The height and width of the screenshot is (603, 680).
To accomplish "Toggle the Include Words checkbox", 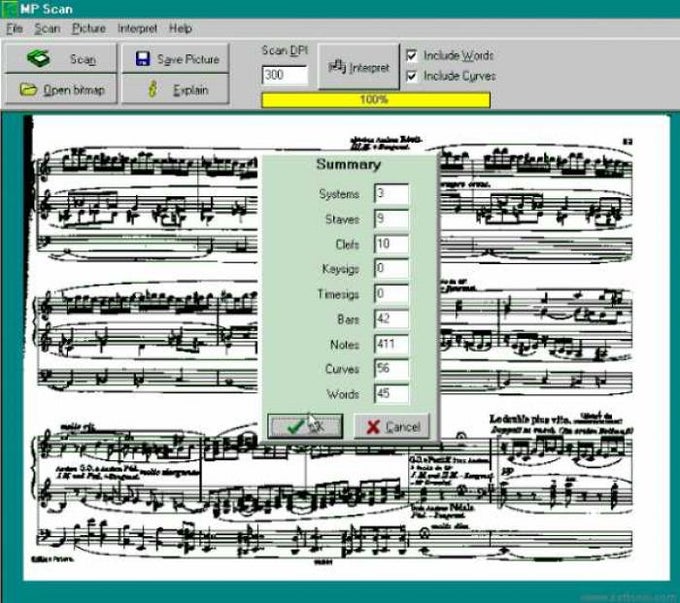I will 412,56.
